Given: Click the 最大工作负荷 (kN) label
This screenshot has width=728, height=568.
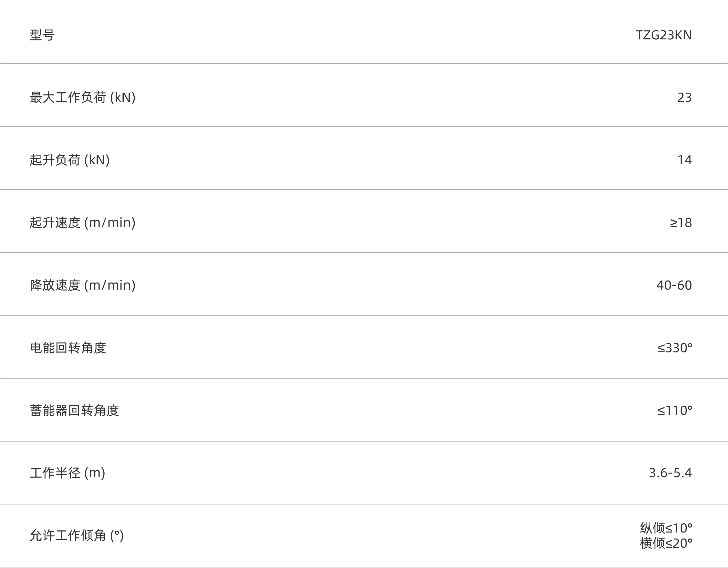Looking at the screenshot, I should pos(83,97).
